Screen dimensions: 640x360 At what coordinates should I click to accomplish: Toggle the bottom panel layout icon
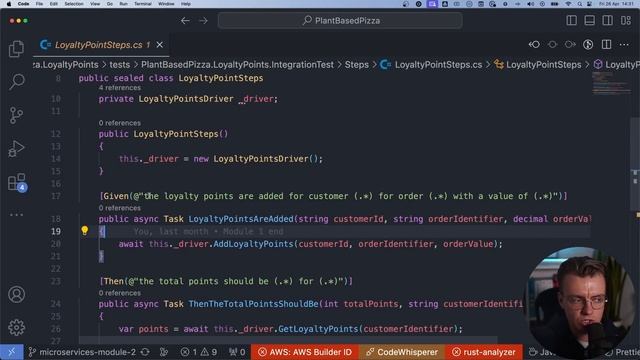click(589, 20)
